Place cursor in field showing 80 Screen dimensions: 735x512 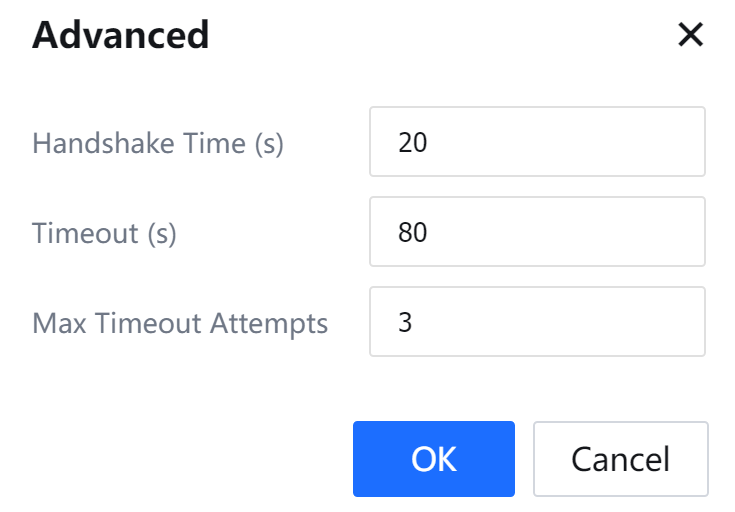pyautogui.click(x=537, y=232)
